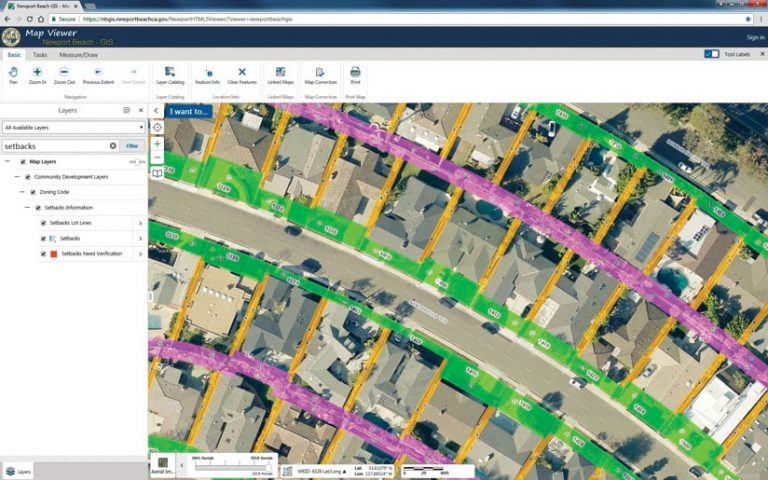Collapse the Community Development Layers group
Viewport: 768px width, 480px height.
tap(17, 177)
